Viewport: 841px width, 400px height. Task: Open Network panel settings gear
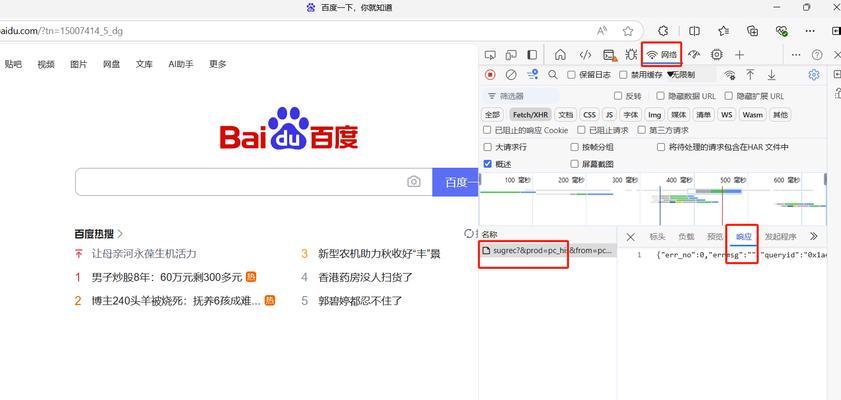coord(814,75)
